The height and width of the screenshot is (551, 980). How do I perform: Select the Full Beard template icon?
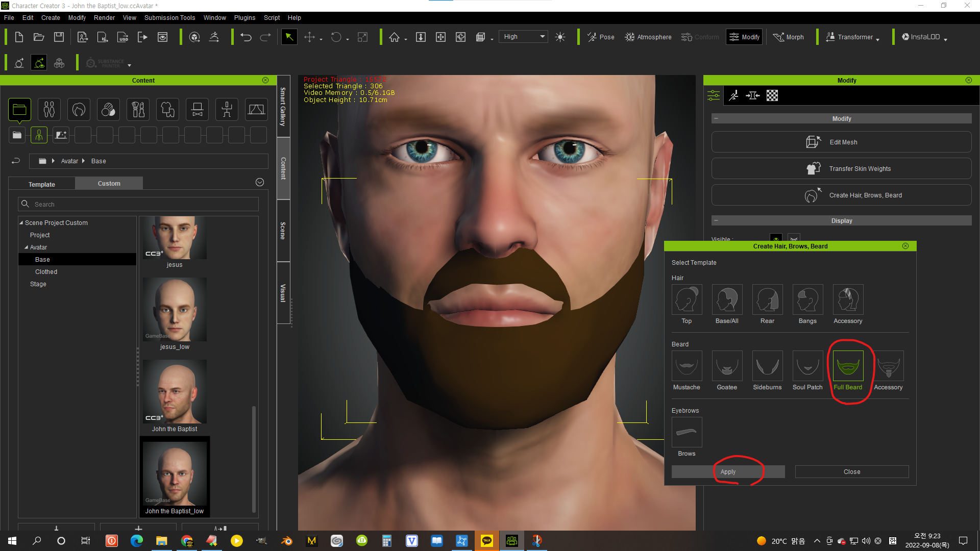tap(848, 366)
